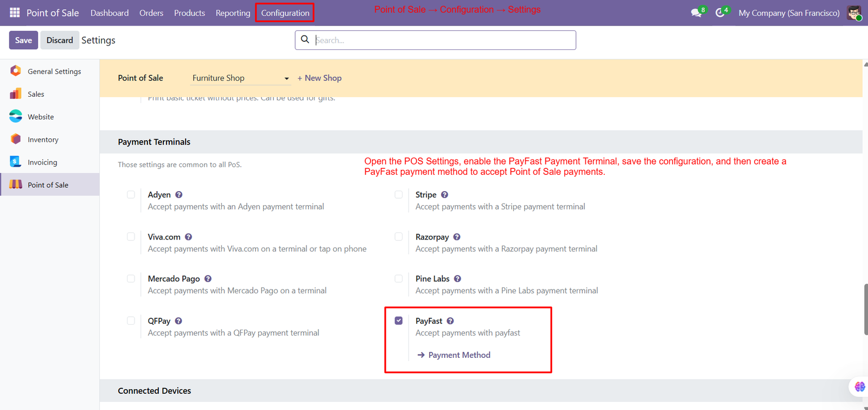Screen dimensions: 868x410
Task: Click the + New Shop link
Action: click(320, 78)
